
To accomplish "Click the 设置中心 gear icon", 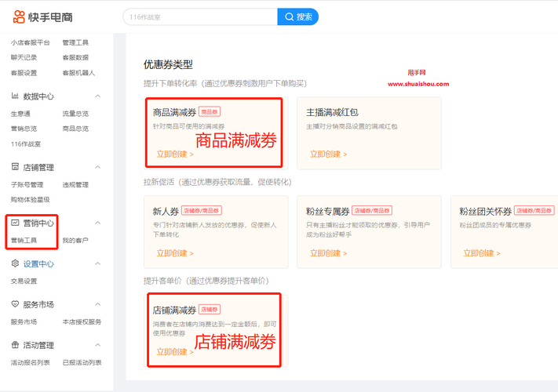I will [15, 264].
